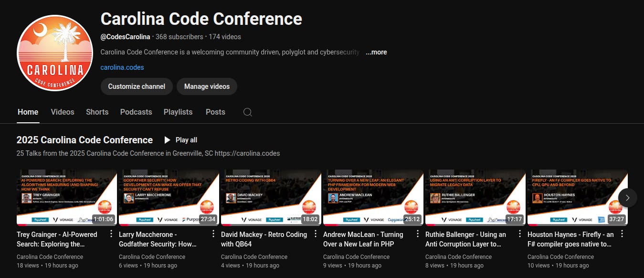This screenshot has width=644, height=278.
Task: Click the '368 subscribers' text
Action: click(x=179, y=37)
